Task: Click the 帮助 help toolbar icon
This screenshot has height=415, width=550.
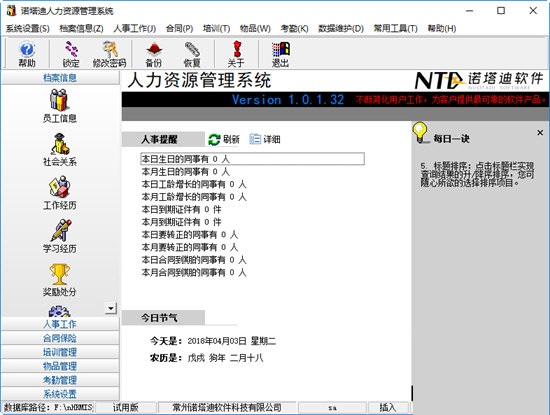Action: [27, 54]
